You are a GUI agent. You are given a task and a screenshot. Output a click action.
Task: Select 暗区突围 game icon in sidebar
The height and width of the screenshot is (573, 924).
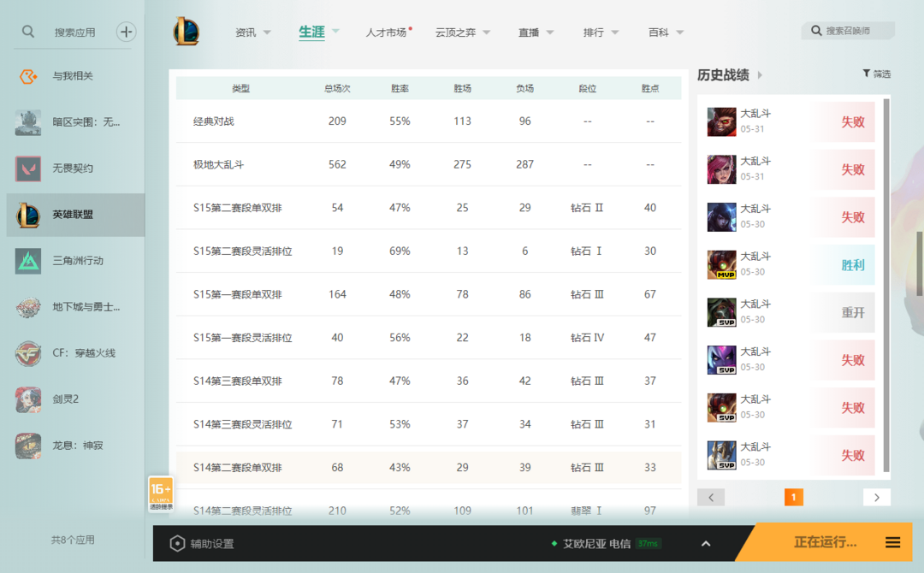pos(28,122)
